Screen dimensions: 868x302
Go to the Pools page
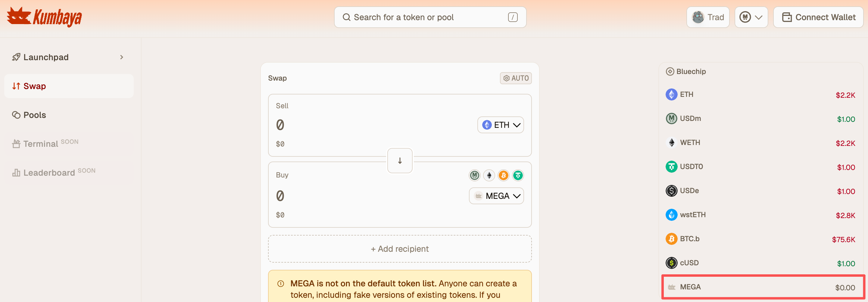[35, 115]
